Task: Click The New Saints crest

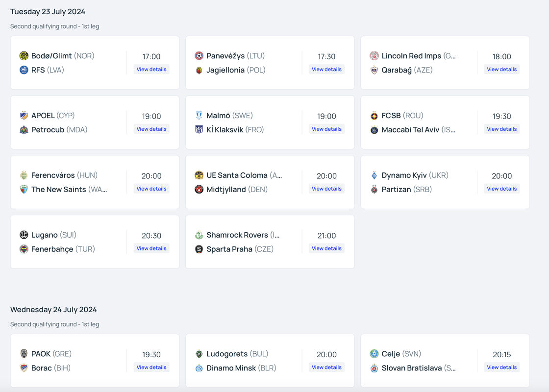Action: pos(24,189)
